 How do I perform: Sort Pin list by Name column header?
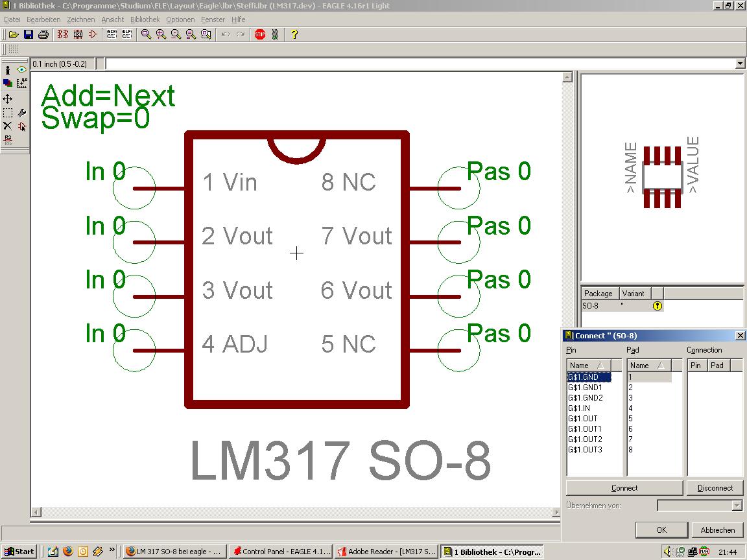point(589,366)
